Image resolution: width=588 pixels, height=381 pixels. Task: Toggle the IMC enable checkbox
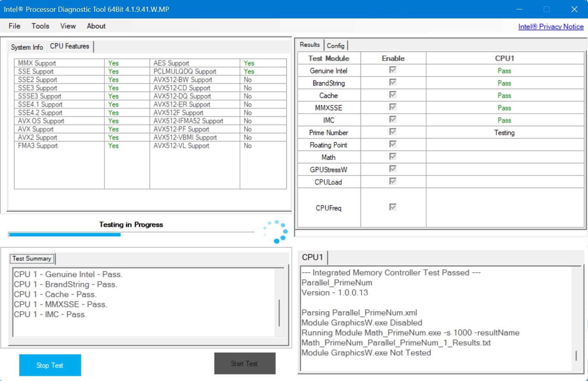click(393, 119)
